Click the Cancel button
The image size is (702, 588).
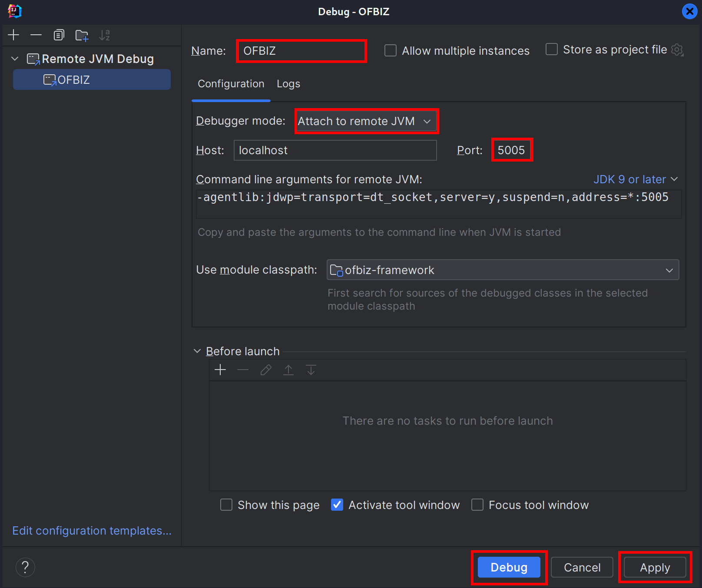coord(582,567)
